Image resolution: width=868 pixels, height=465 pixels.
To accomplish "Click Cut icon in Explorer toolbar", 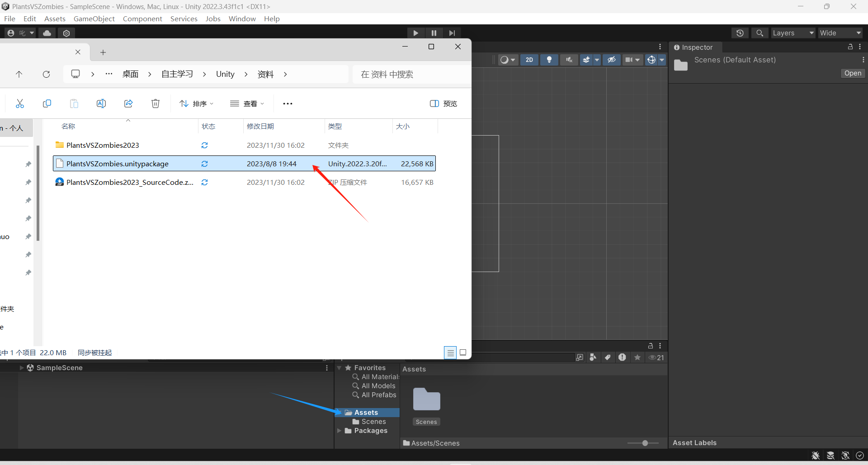I will (x=20, y=103).
